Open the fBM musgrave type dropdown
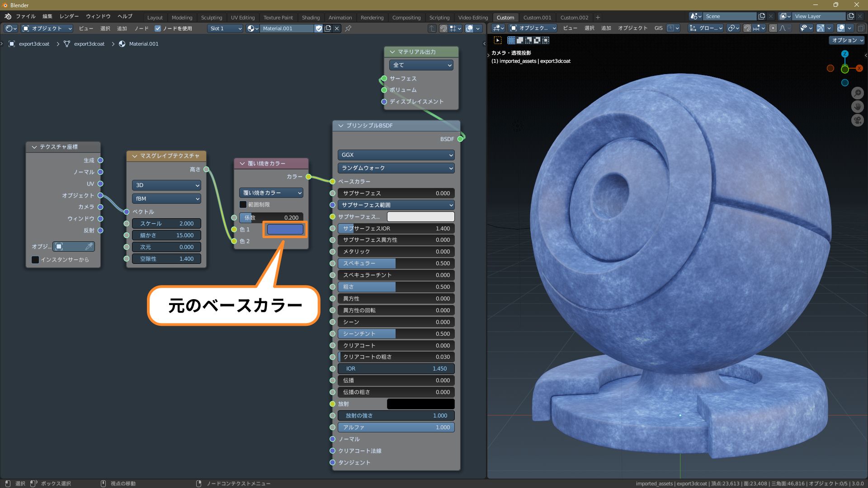 [166, 199]
